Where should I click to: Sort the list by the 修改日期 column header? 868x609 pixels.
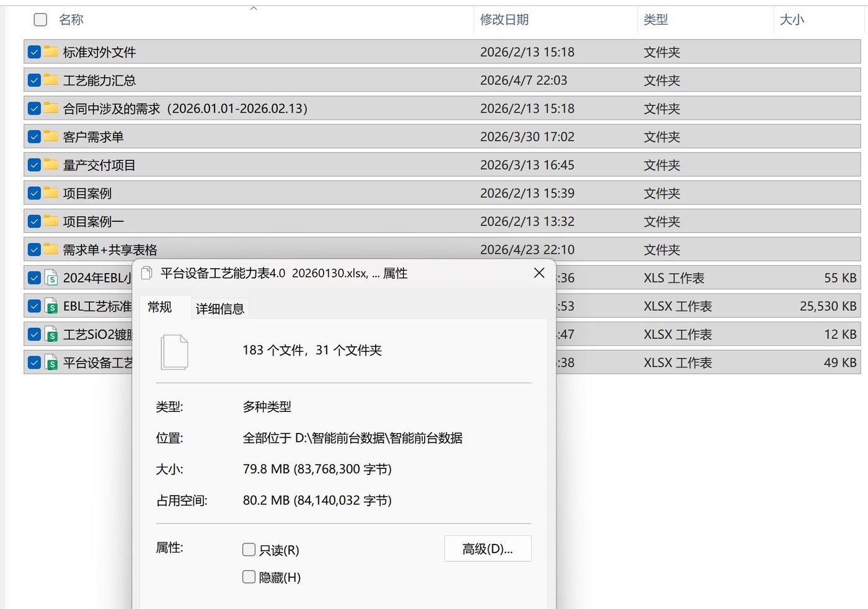504,20
